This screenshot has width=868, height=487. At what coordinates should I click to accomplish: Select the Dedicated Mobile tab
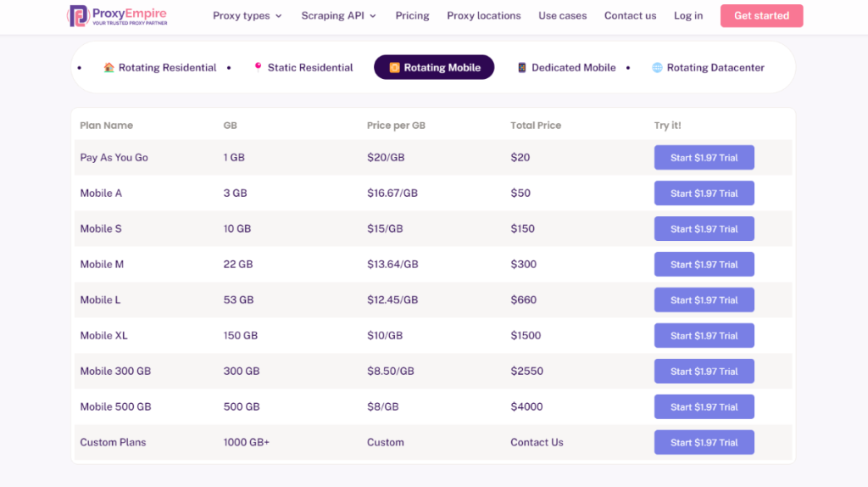573,68
